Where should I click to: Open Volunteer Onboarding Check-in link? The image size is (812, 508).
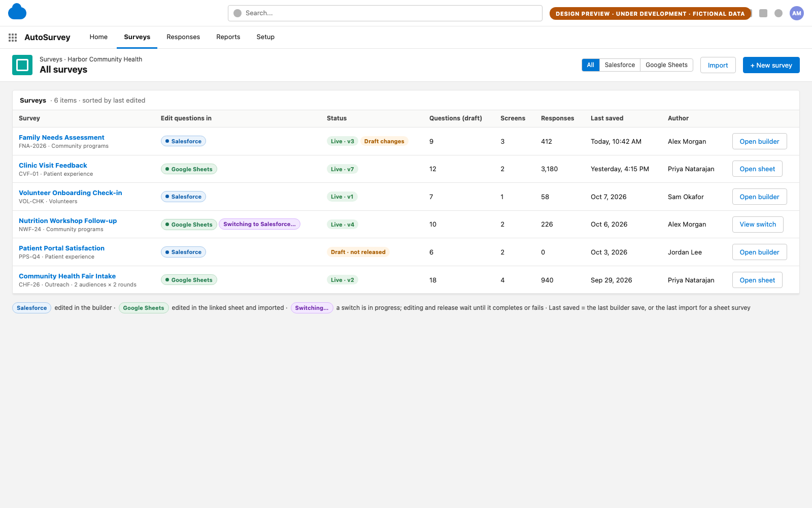[x=71, y=193]
